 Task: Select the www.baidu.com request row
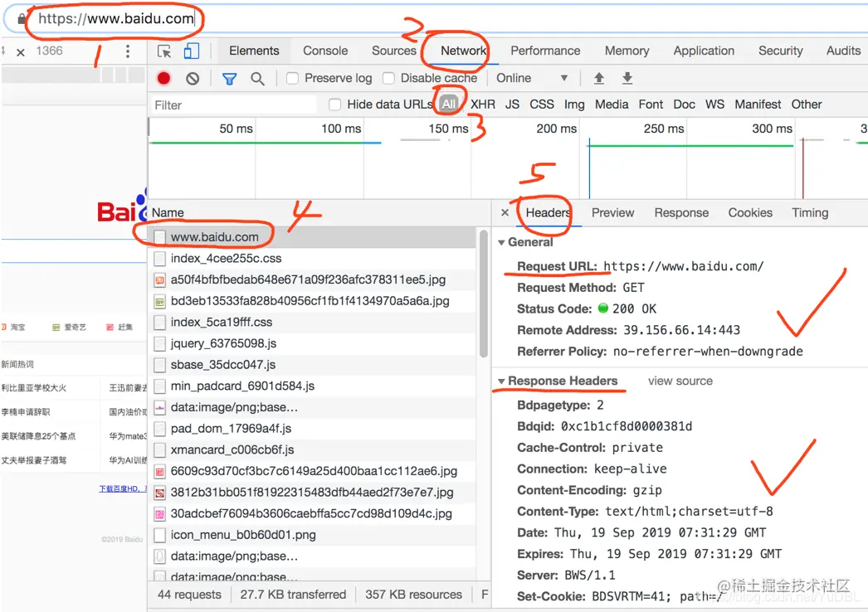pyautogui.click(x=312, y=237)
